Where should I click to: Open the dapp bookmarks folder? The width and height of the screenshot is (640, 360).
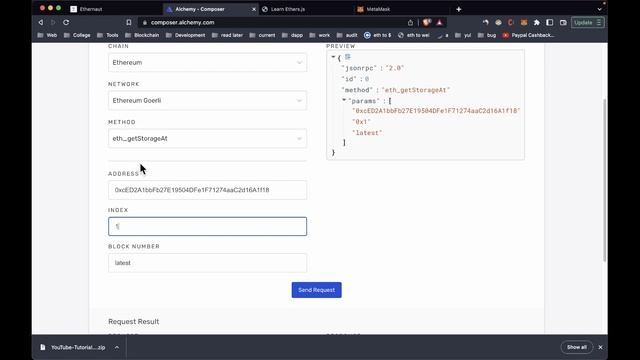tap(293, 35)
